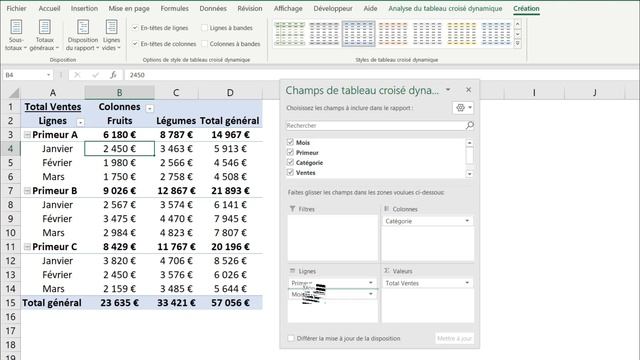Open the Name Box dropdown arrow
Screen dimensions: 640x360
(x=49, y=75)
